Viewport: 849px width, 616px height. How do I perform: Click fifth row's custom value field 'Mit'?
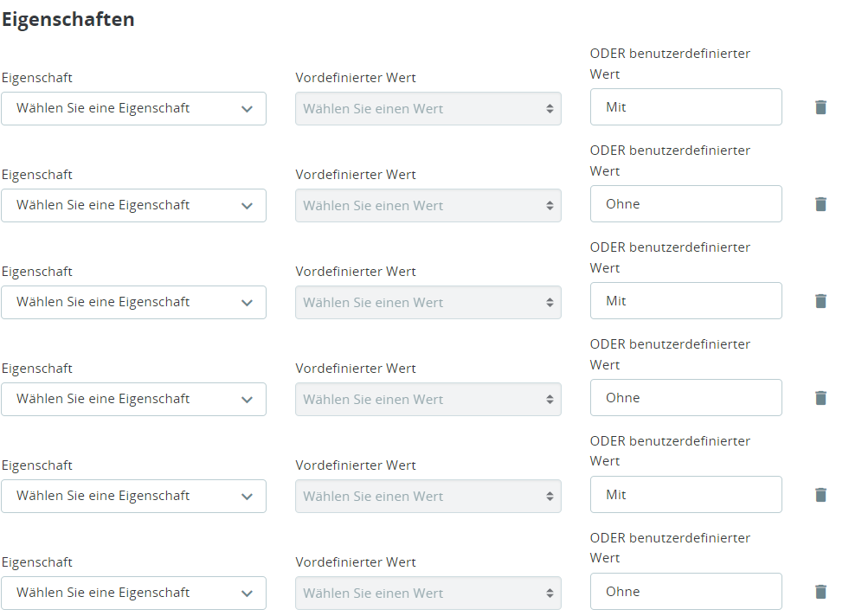point(685,495)
